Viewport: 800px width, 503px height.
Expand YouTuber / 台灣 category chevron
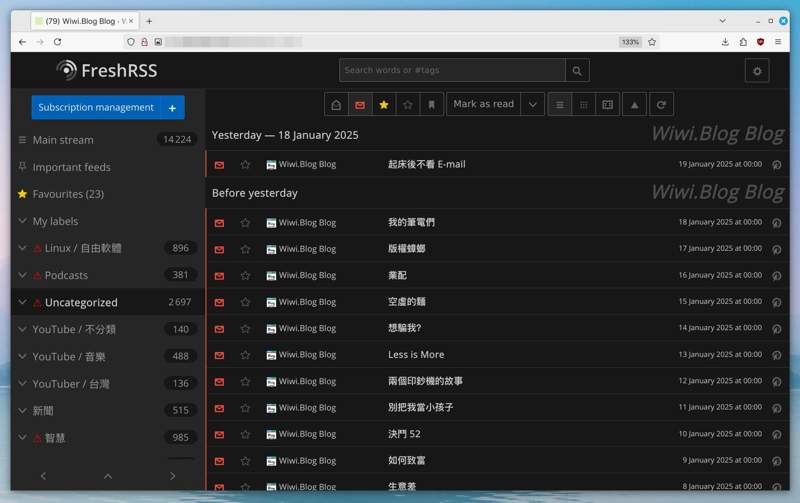(x=22, y=383)
